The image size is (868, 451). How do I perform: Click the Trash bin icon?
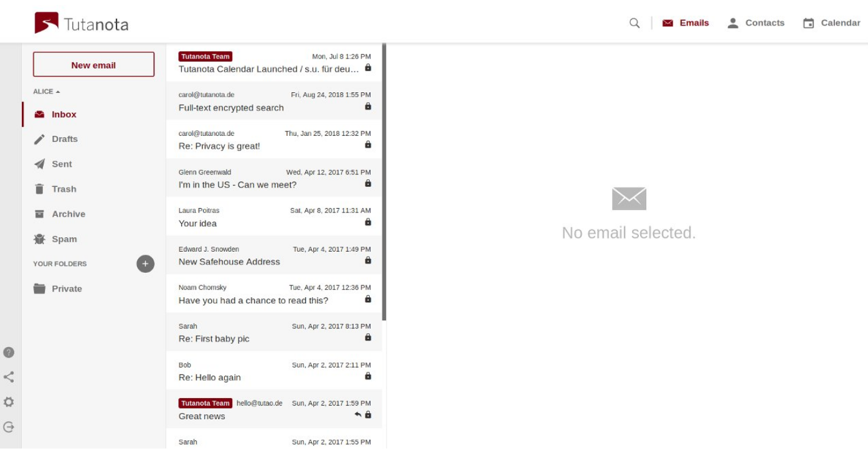(x=40, y=189)
